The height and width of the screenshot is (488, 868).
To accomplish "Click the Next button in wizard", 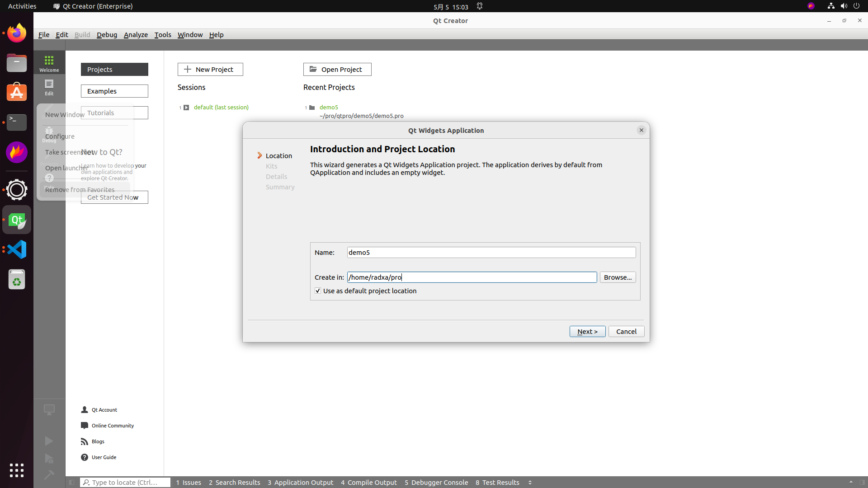I will [587, 332].
